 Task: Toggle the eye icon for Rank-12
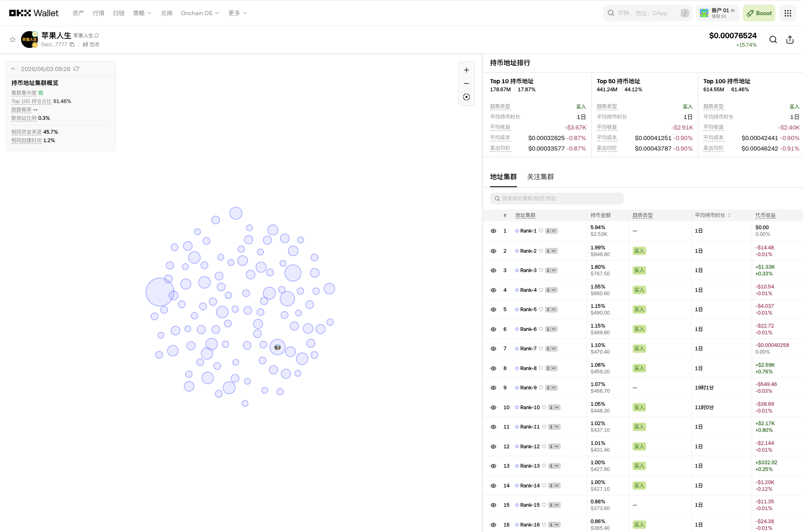coord(493,447)
